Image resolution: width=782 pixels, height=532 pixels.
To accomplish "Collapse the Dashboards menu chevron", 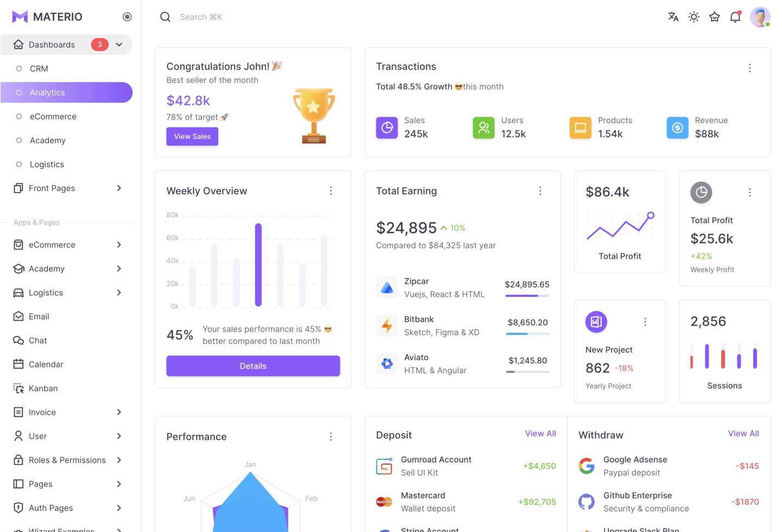I will coord(119,45).
